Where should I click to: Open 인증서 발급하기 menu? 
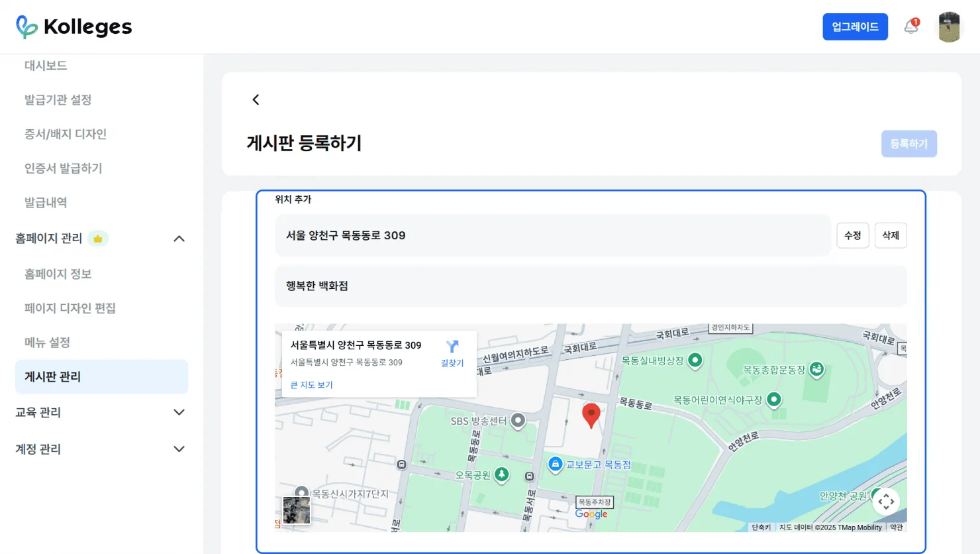64,168
